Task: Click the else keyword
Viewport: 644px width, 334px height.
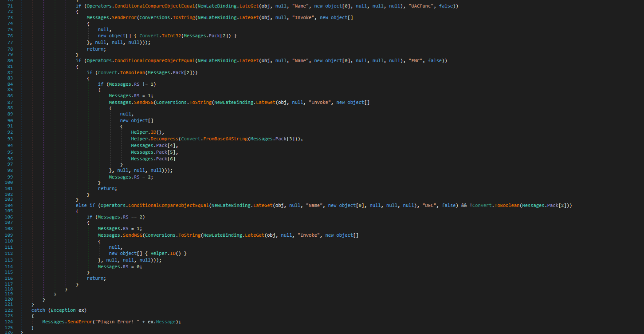Action: click(81, 206)
